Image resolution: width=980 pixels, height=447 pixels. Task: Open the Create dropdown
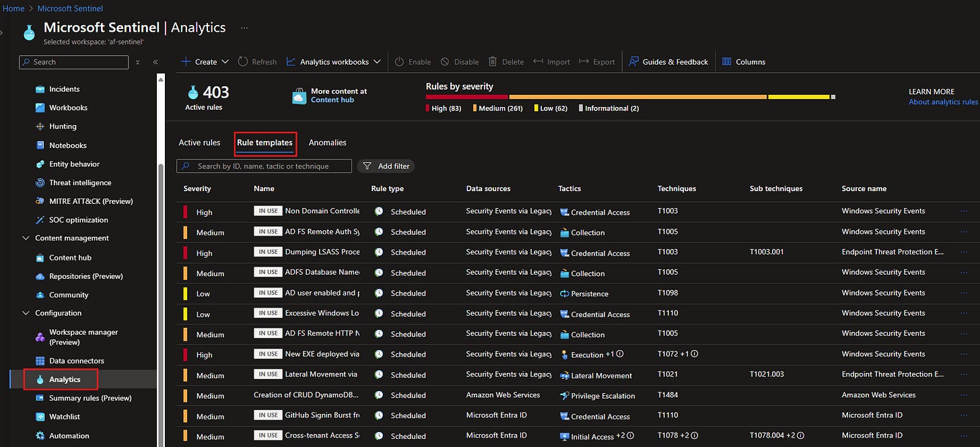tap(205, 62)
